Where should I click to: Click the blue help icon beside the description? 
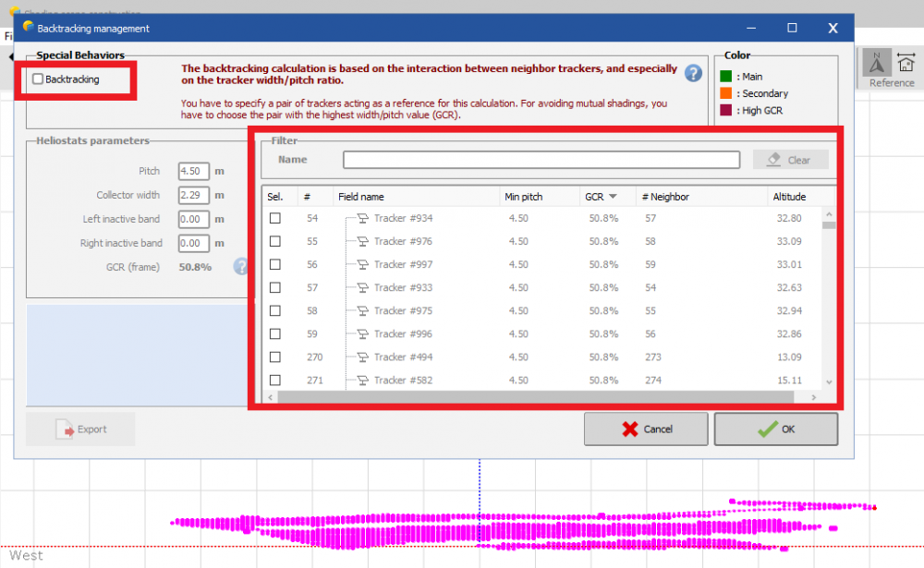693,74
